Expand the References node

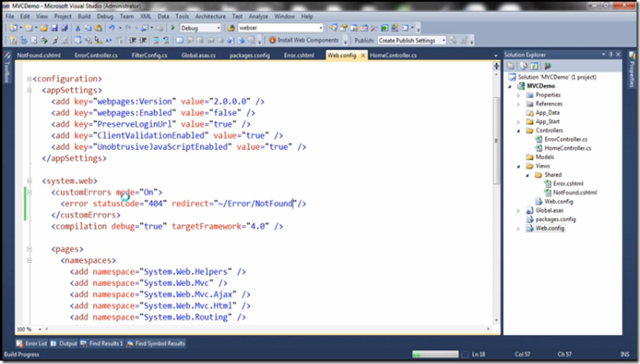pyautogui.click(x=518, y=104)
